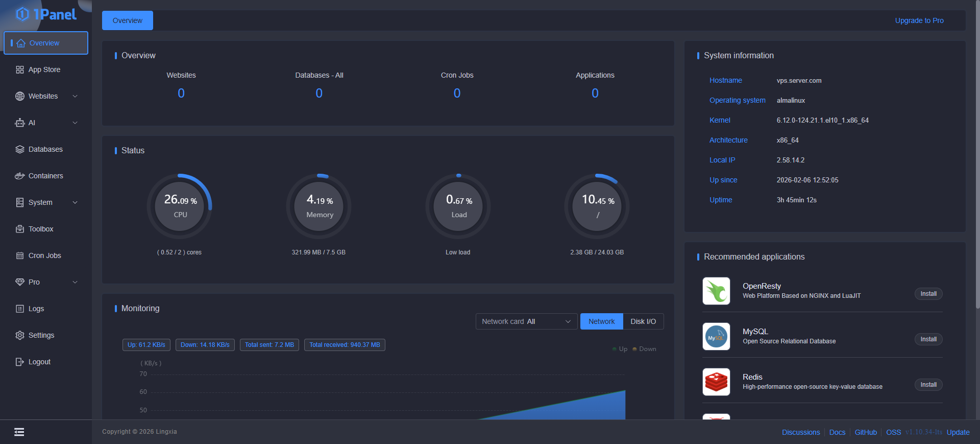Switch monitoring chart to Disk I/O
Viewport: 980px width, 444px height.
point(643,321)
